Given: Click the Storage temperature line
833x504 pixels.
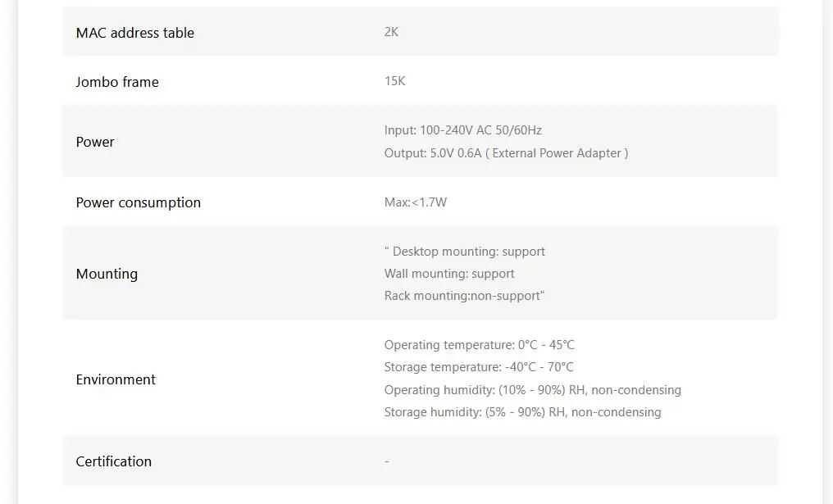Looking at the screenshot, I should point(479,367).
